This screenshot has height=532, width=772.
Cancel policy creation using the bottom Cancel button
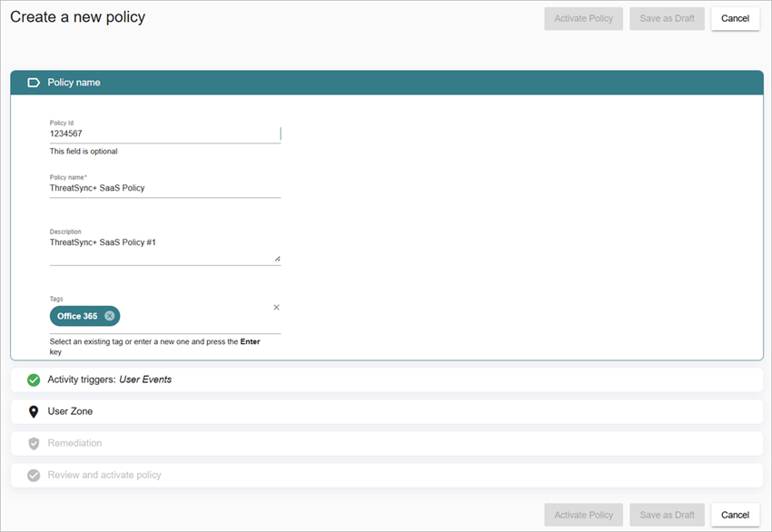coord(735,515)
